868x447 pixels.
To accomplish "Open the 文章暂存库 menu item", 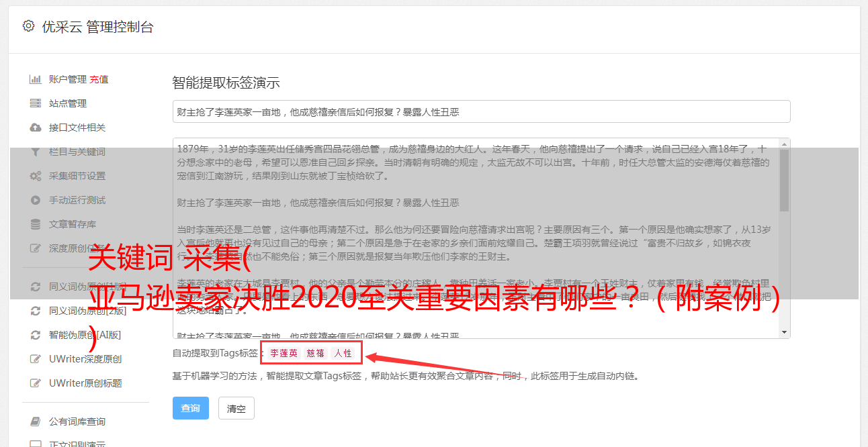I will [73, 224].
